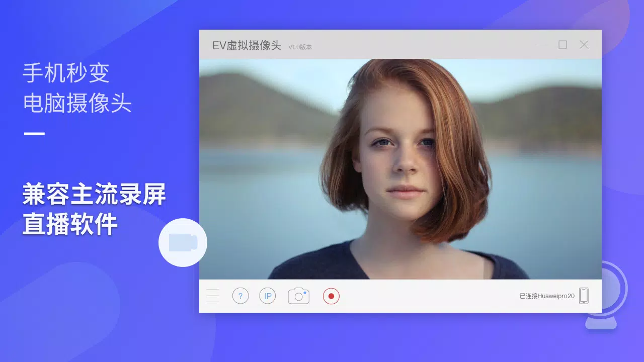Open the hamburger menu icon
The width and height of the screenshot is (644, 362).
click(213, 296)
